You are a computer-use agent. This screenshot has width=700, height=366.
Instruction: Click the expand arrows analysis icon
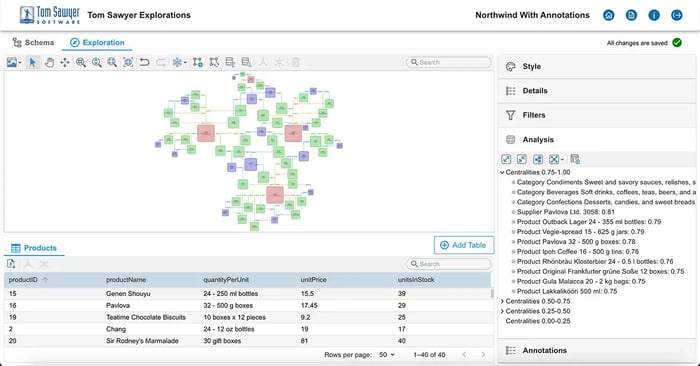(x=506, y=159)
